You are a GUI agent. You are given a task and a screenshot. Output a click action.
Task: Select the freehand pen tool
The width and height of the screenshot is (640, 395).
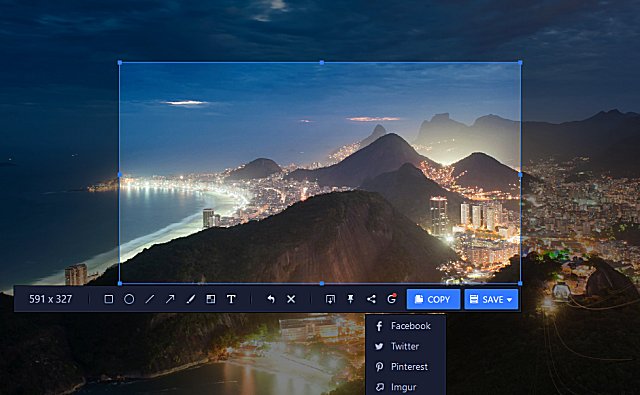191,299
